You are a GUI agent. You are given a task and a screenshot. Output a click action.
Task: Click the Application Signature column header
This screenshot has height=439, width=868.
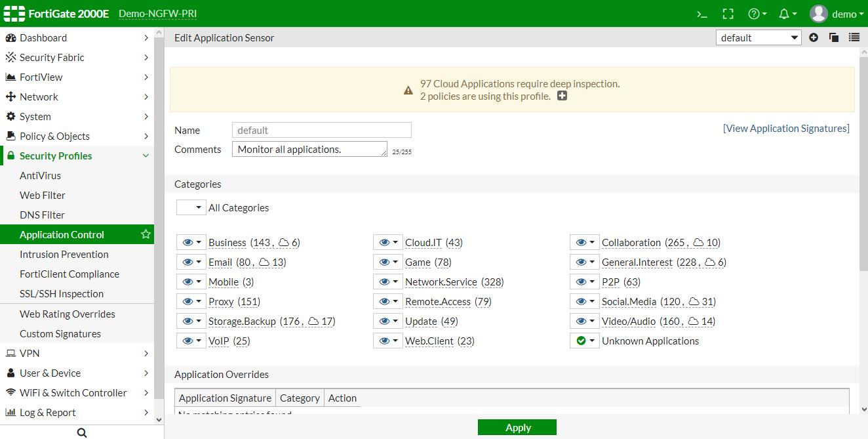point(225,398)
